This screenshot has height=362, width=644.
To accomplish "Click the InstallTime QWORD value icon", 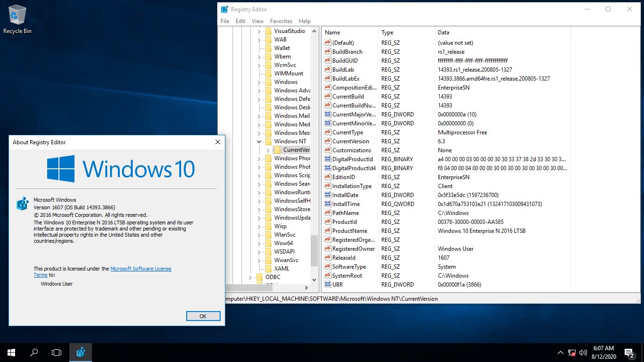I will click(x=328, y=204).
